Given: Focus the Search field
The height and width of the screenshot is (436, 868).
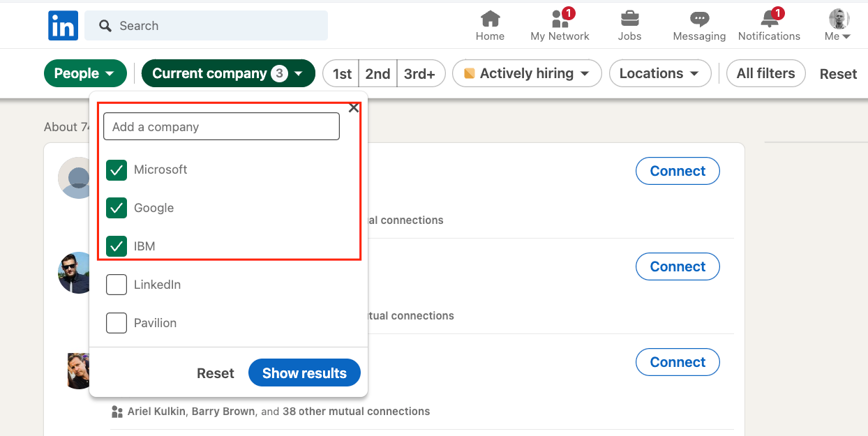Looking at the screenshot, I should [x=206, y=26].
